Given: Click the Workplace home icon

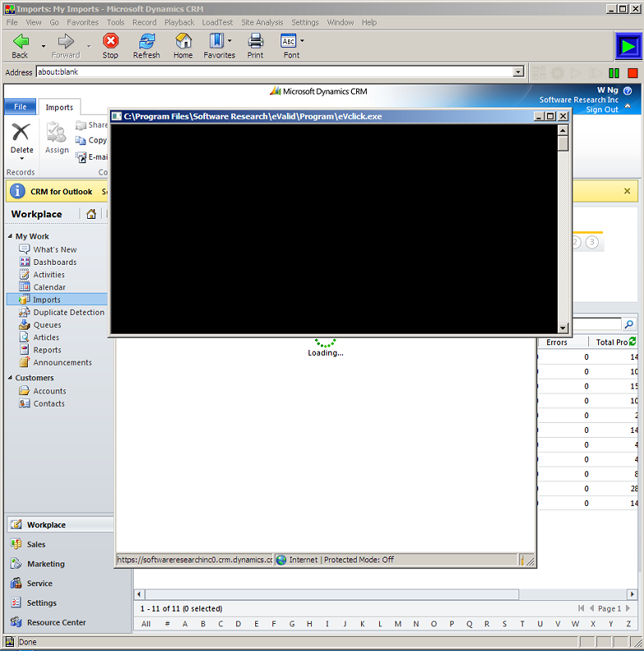Looking at the screenshot, I should 91,214.
